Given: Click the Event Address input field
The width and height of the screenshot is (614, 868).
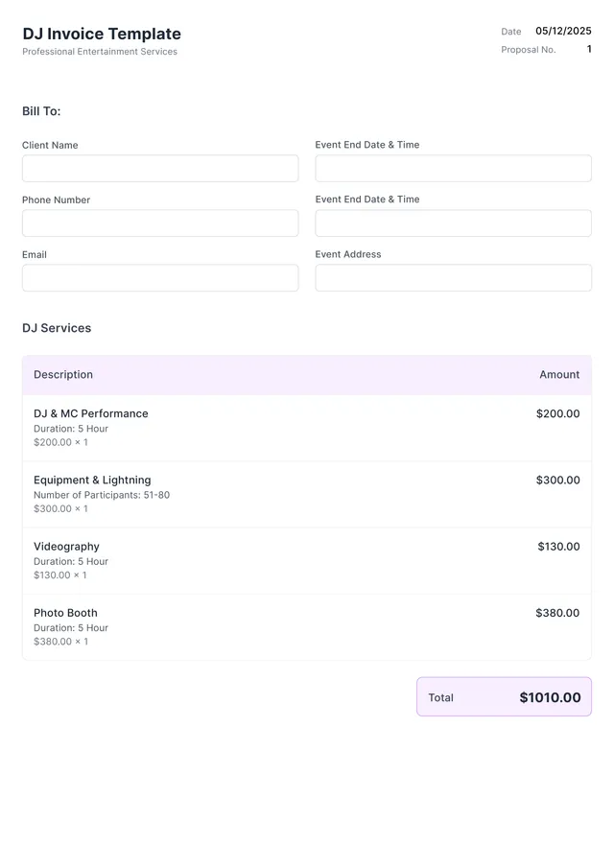Looking at the screenshot, I should click(453, 277).
